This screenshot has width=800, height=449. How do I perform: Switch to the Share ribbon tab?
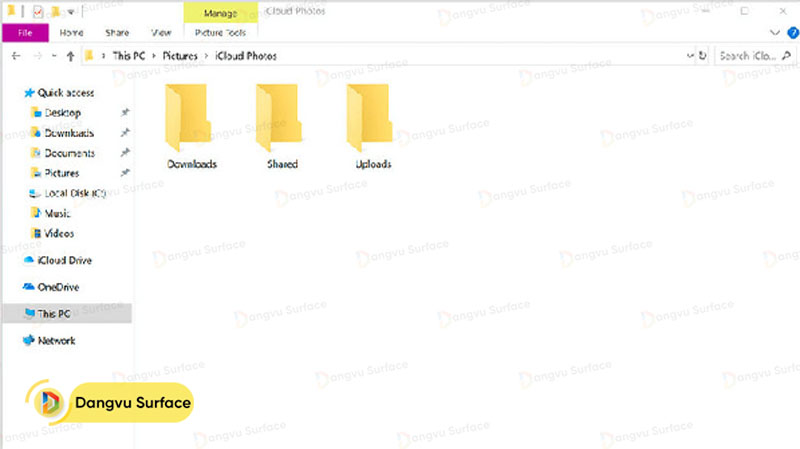point(117,33)
